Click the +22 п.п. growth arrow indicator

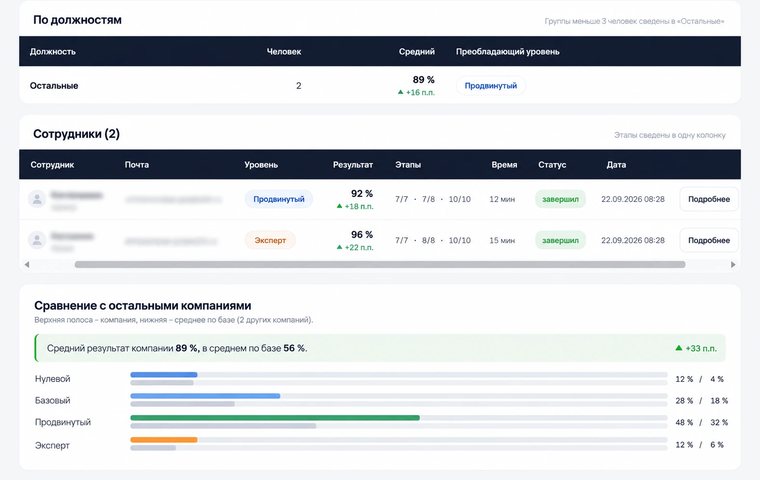[x=340, y=247]
